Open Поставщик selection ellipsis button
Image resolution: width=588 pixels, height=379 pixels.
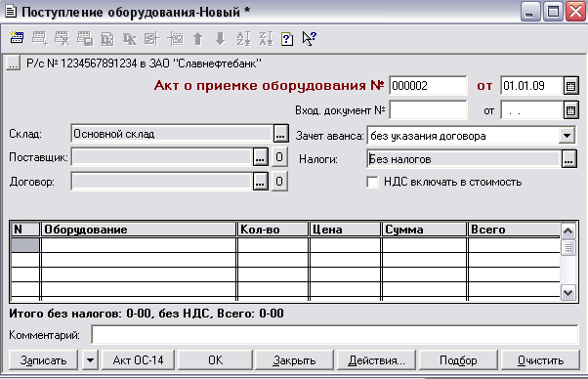pos(260,157)
